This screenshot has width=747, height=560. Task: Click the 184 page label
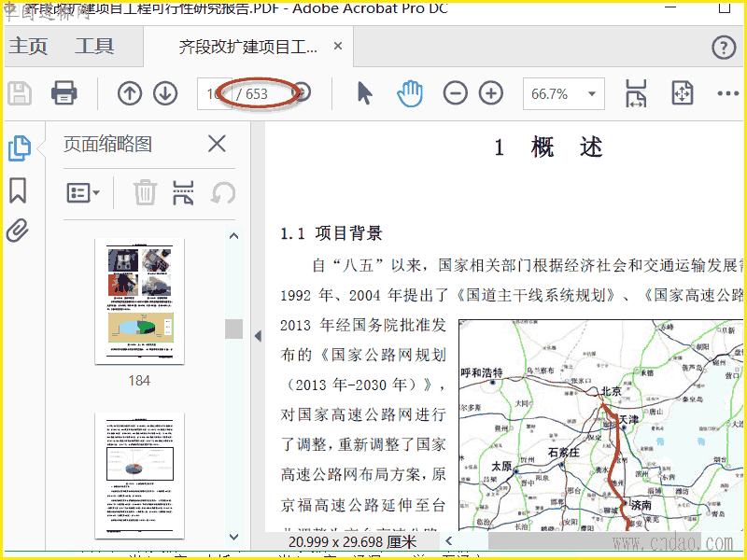[139, 381]
